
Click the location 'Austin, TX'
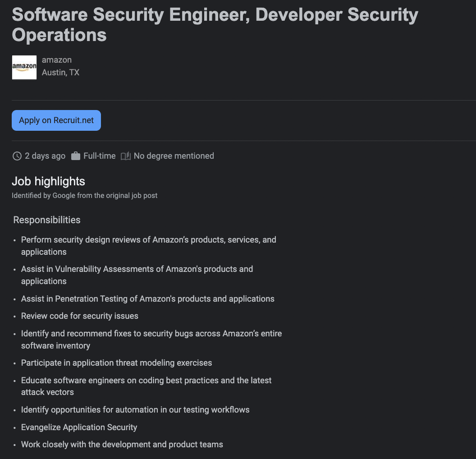(60, 73)
